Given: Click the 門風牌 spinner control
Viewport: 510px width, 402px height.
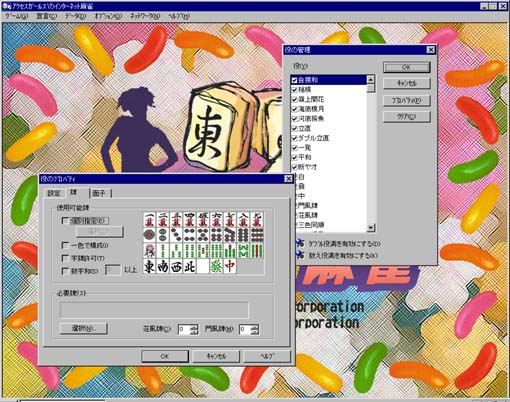Looking at the screenshot, I should (x=255, y=330).
